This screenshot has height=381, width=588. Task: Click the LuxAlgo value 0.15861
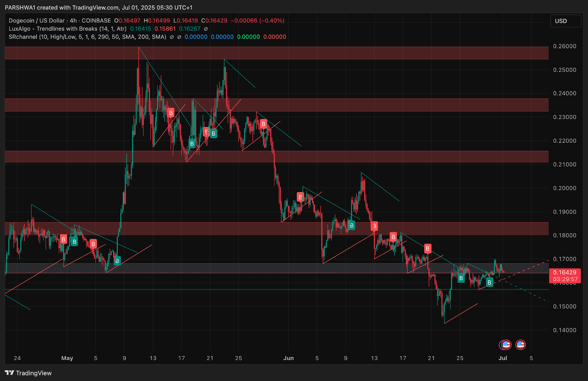165,29
